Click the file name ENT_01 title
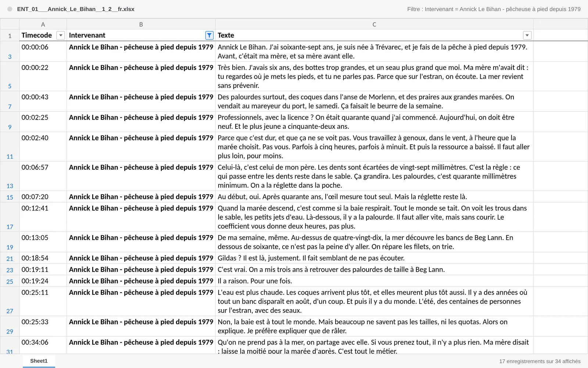 click(x=76, y=9)
